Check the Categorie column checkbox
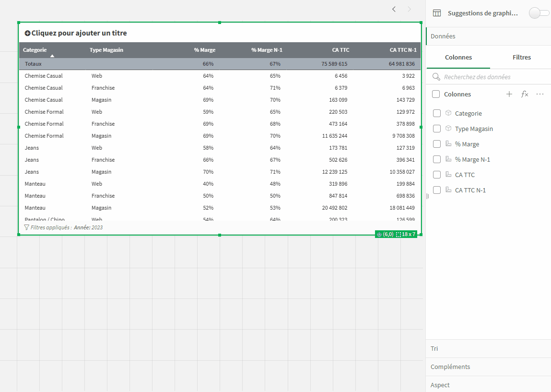This screenshot has height=392, width=551. pyautogui.click(x=437, y=113)
